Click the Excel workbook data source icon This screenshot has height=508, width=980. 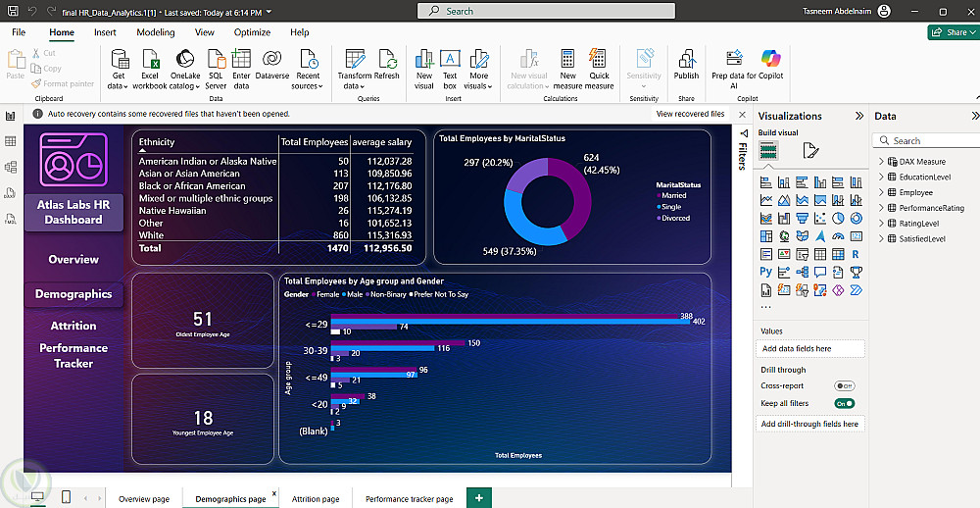pos(150,59)
